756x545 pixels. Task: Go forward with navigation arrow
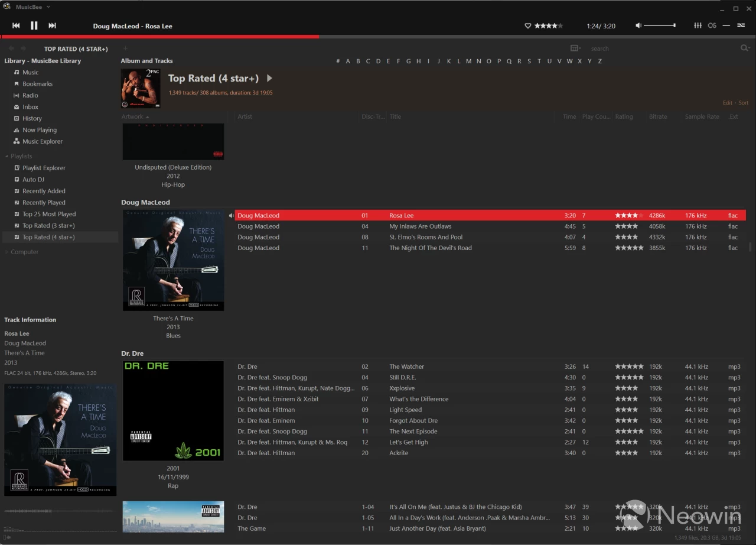click(23, 48)
